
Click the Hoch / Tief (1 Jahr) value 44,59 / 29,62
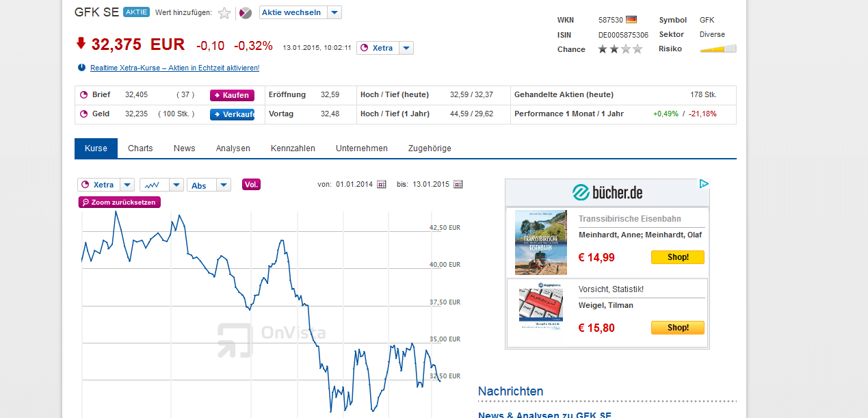click(x=471, y=114)
